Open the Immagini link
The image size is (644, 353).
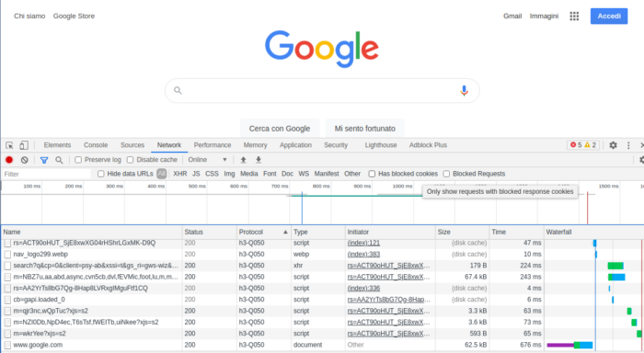[544, 16]
